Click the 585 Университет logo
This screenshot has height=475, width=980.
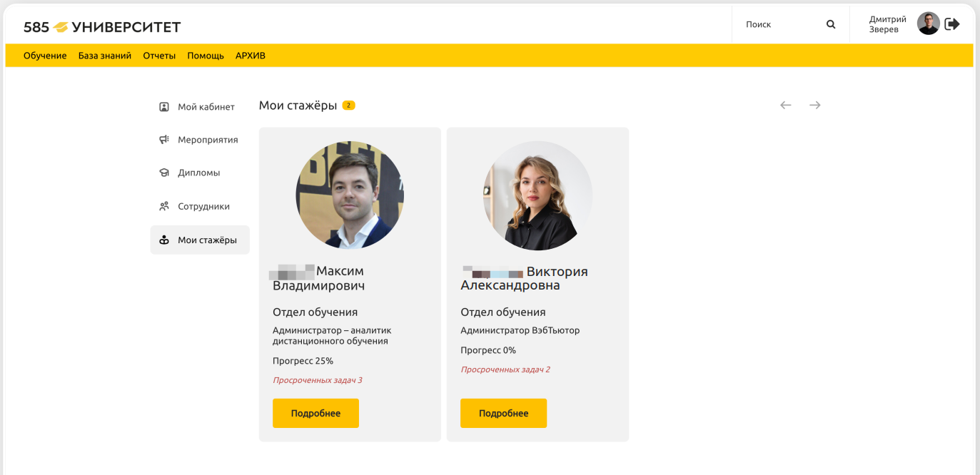tap(102, 27)
